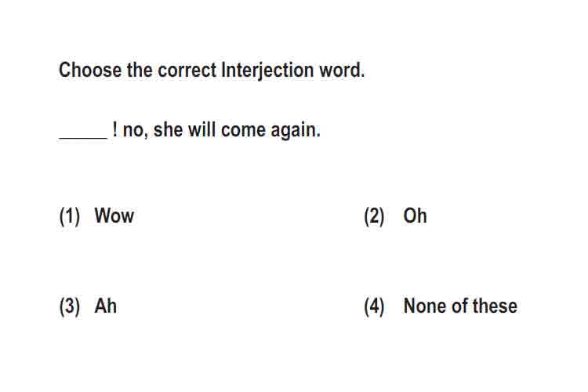This screenshot has height=392, width=588.
Task: Click the (3) option number
Action: click(x=70, y=307)
